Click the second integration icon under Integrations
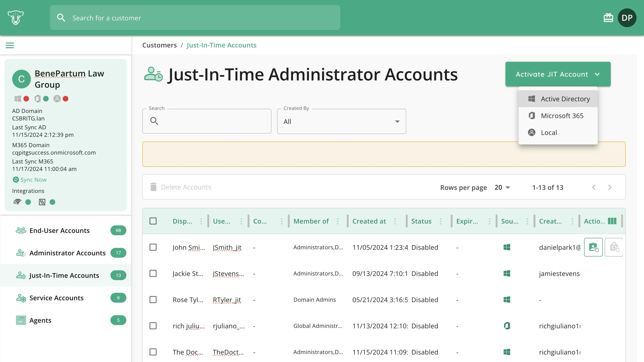 point(42,202)
